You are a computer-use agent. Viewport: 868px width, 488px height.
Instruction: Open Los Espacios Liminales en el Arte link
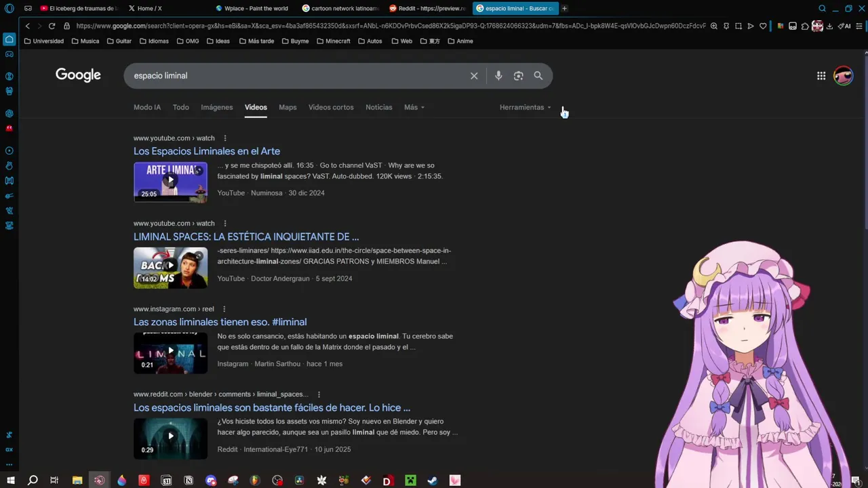[x=207, y=151]
